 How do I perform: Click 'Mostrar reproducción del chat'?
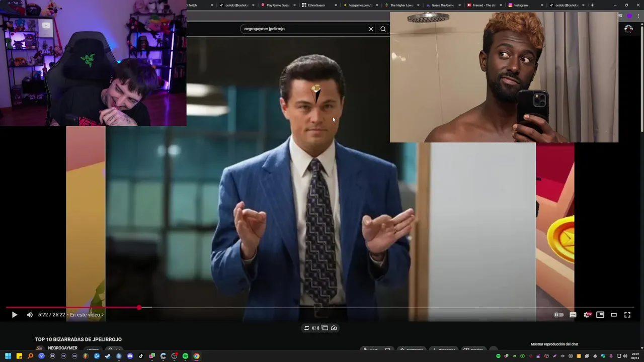[554, 344]
